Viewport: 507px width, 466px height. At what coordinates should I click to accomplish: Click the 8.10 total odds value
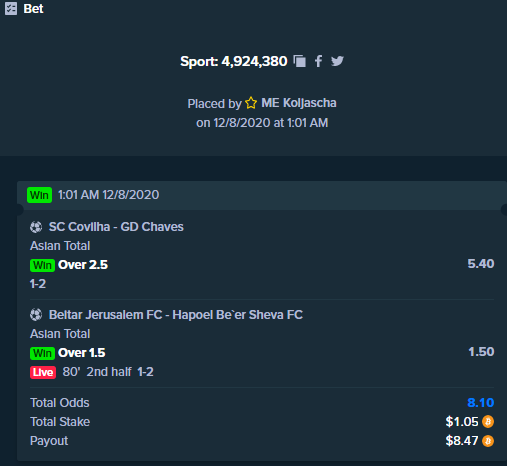tap(480, 403)
